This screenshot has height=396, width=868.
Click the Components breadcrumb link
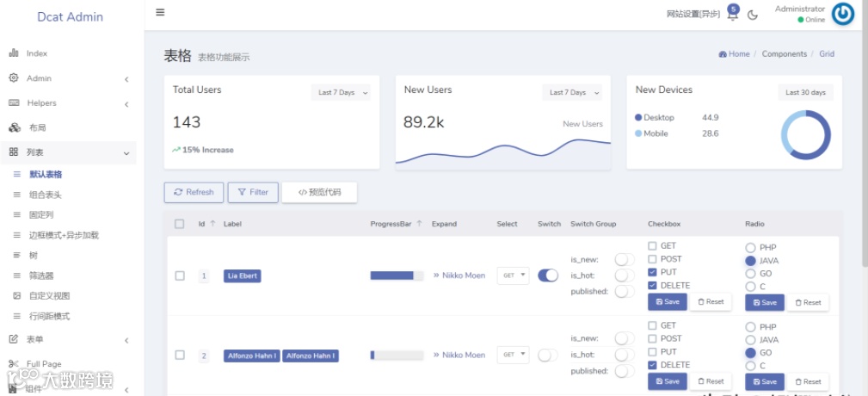click(785, 53)
